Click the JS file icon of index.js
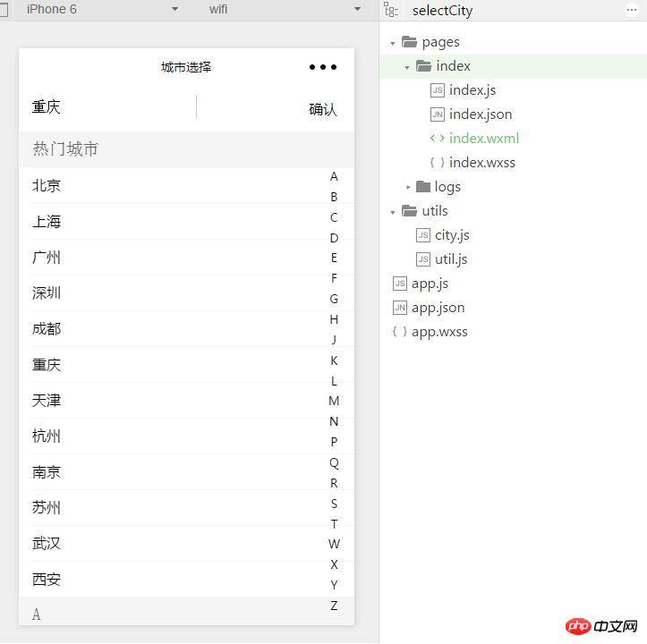647x644 pixels. coord(437,90)
